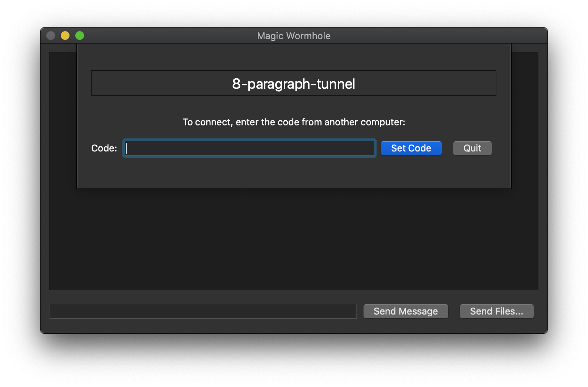Click the 'To connect, enter the code' instruction text
The height and width of the screenshot is (387, 588).
[294, 122]
